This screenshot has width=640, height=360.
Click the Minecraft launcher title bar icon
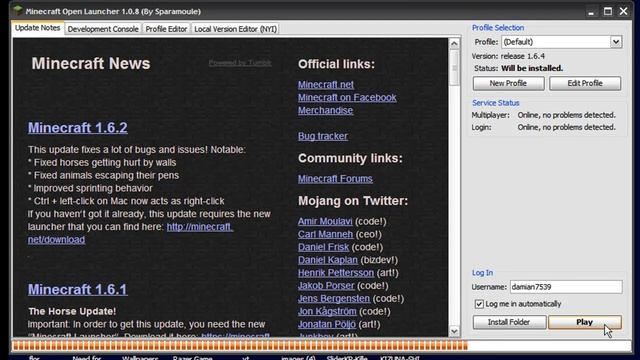tap(18, 10)
